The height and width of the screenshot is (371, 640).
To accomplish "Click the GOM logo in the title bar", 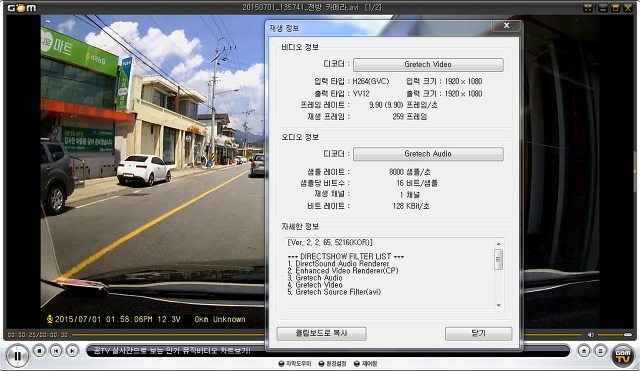I will tap(22, 8).
